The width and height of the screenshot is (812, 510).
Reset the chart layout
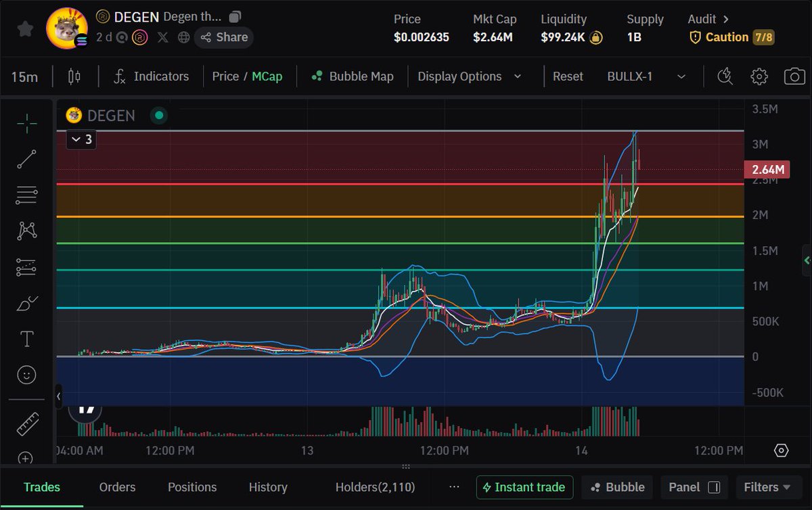[x=568, y=76]
